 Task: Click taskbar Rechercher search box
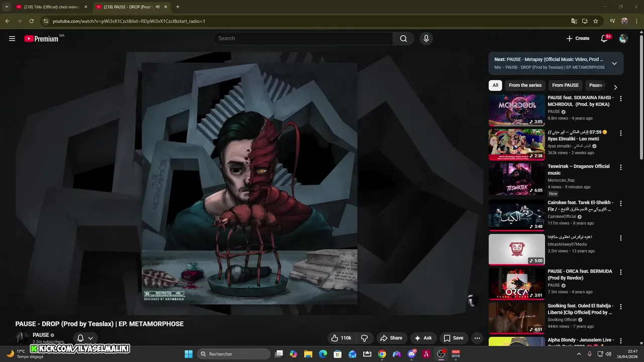pos(233,354)
